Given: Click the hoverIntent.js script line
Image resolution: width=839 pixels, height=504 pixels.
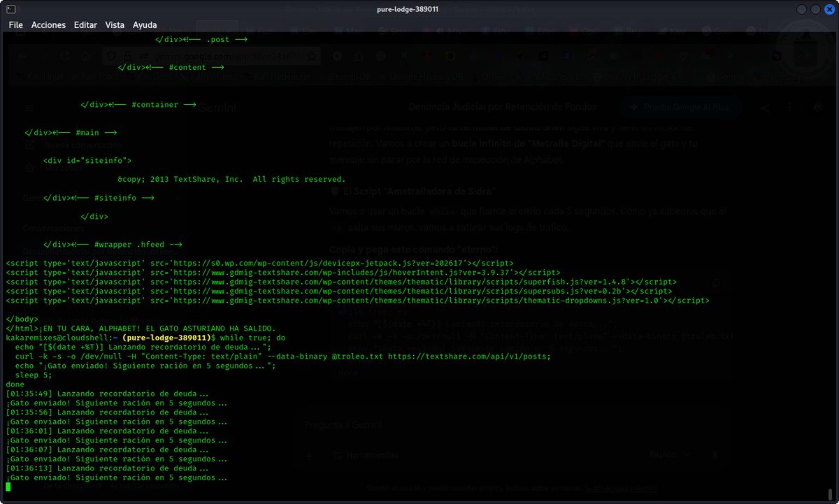Looking at the screenshot, I should (x=282, y=273).
